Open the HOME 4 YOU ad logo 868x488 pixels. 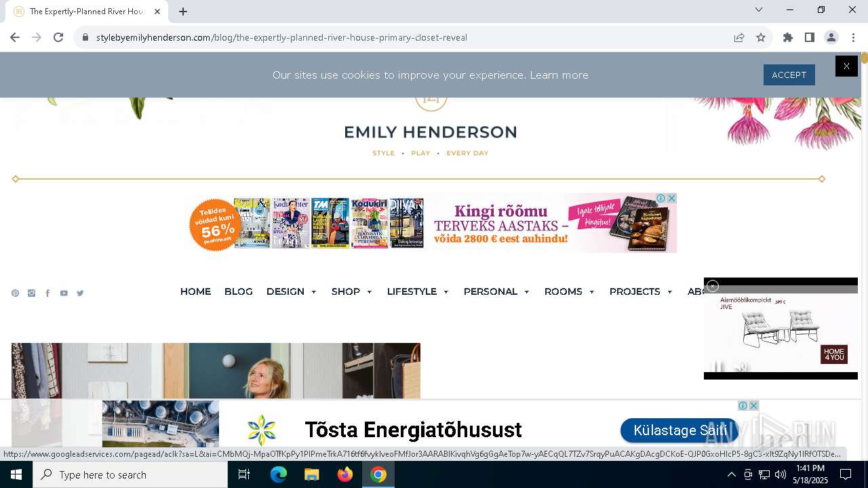coord(833,354)
